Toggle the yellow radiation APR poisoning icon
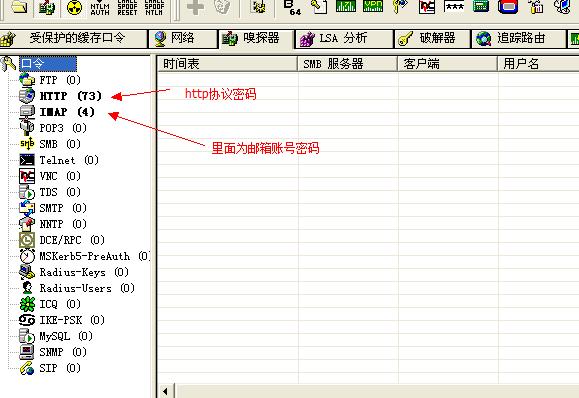Viewport: 579px width, 398px height. [x=74, y=7]
